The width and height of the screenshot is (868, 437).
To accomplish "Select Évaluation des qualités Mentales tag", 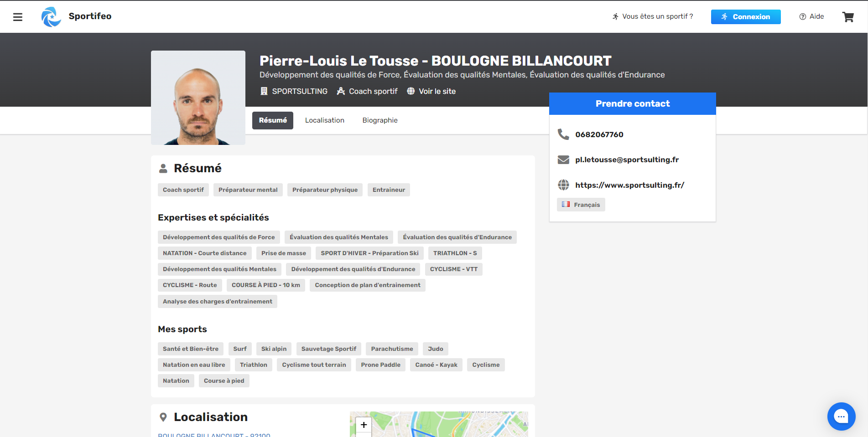I will (339, 237).
